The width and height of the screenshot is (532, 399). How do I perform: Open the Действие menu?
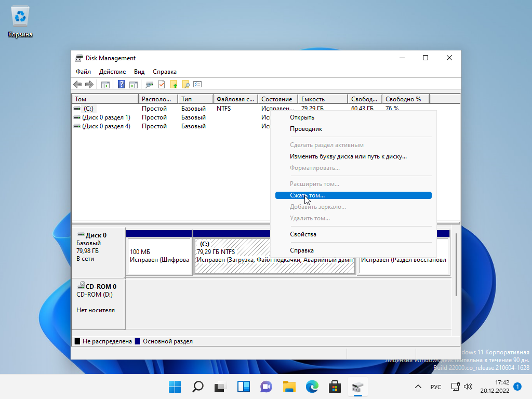coord(112,72)
